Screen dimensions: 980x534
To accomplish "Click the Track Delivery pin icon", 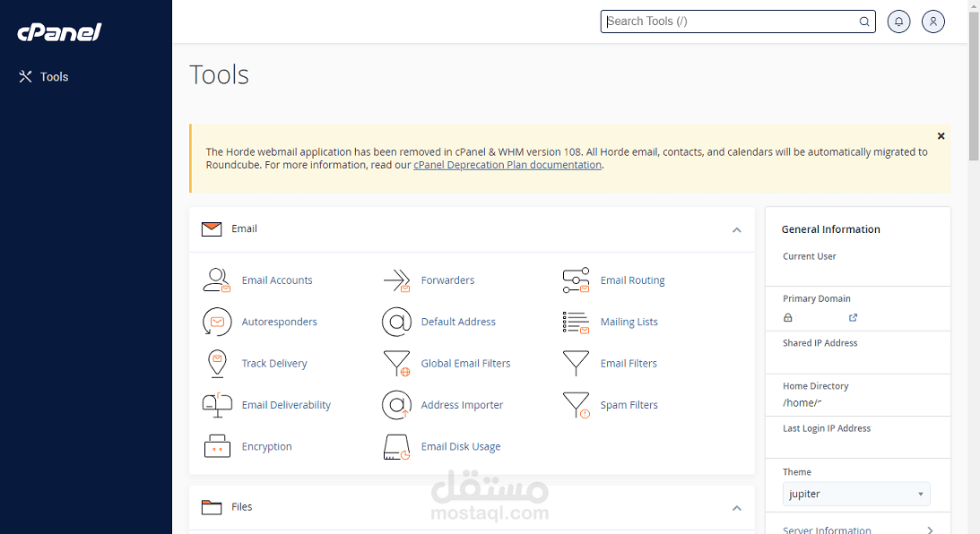I will [217, 364].
